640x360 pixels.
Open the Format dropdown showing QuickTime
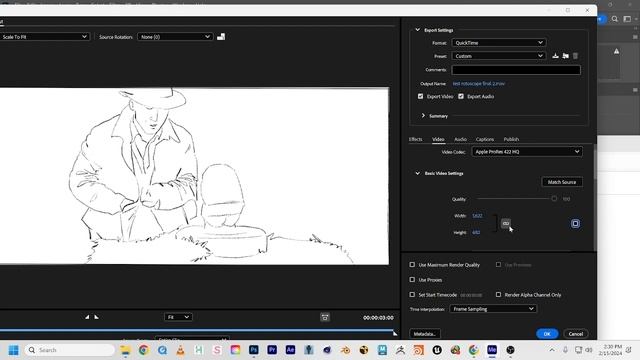tap(499, 42)
